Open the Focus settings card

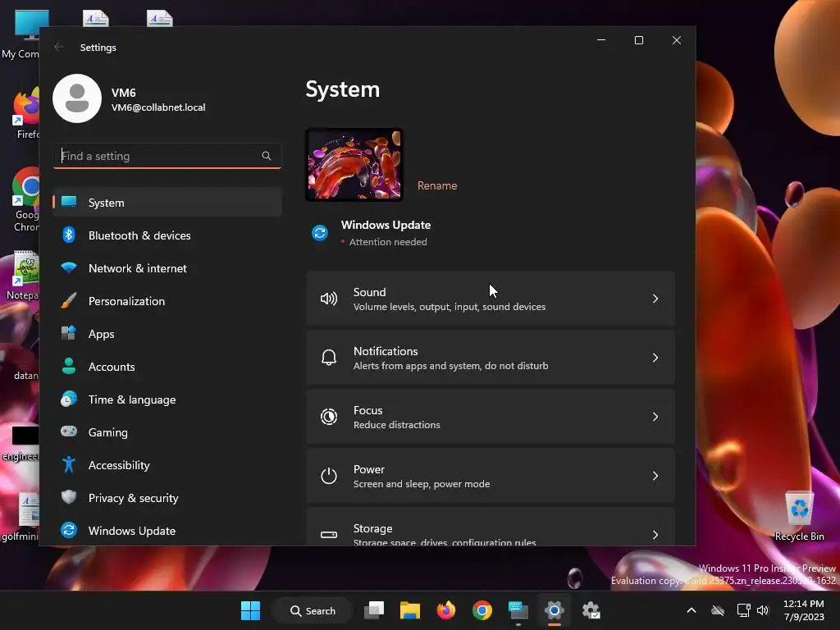[491, 417]
